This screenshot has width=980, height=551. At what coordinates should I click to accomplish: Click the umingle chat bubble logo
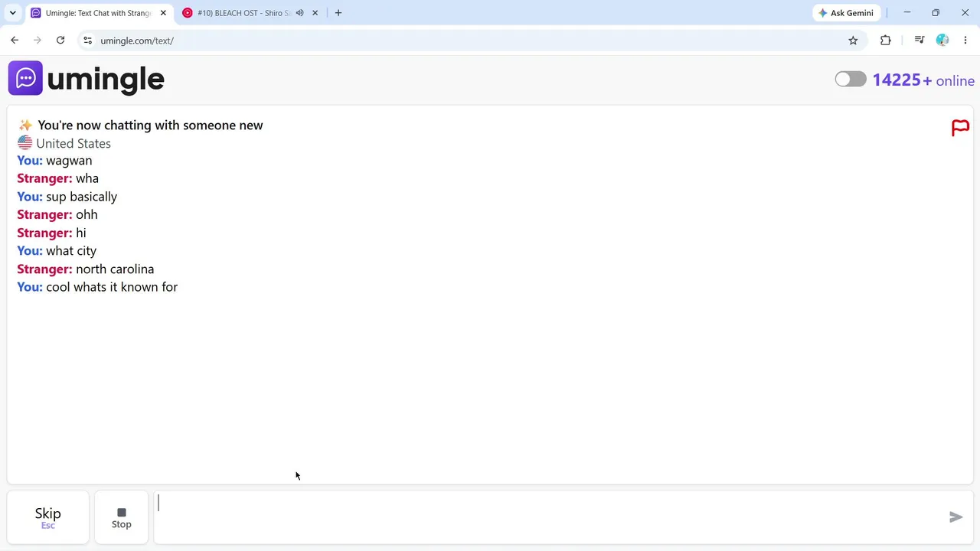pyautogui.click(x=25, y=78)
